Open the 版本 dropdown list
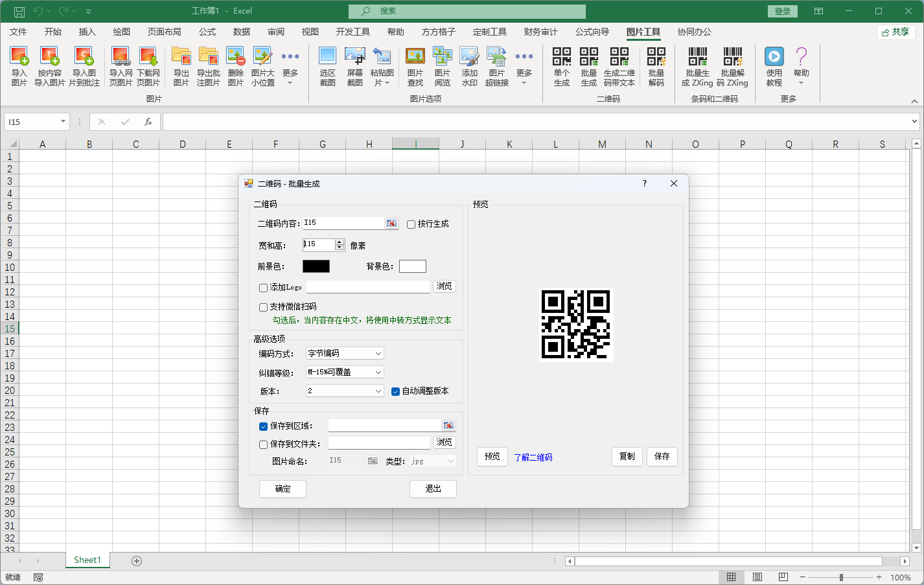This screenshot has height=585, width=924. click(345, 391)
